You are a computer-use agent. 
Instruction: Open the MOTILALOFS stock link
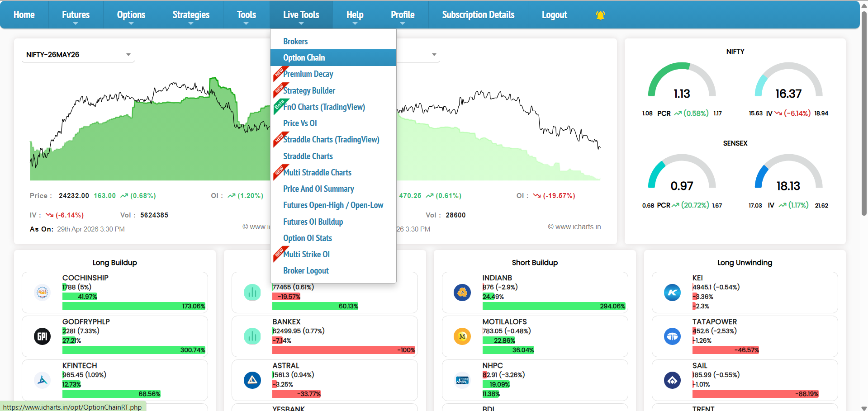505,321
